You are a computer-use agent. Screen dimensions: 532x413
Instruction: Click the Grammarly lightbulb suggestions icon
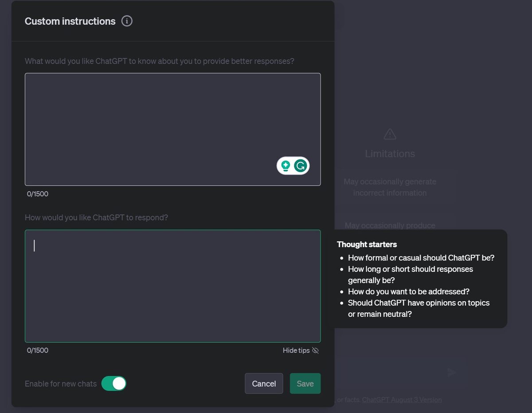286,165
